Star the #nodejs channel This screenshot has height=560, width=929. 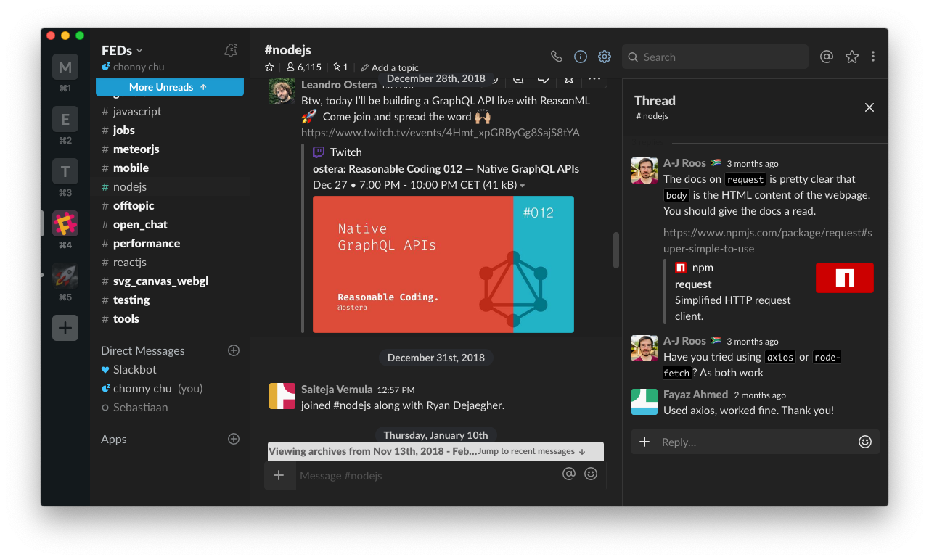pyautogui.click(x=269, y=67)
